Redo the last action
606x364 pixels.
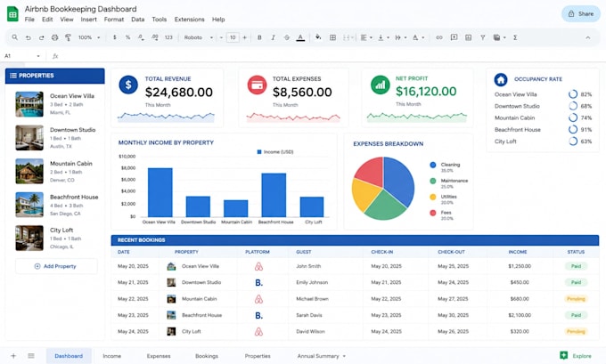pos(41,37)
